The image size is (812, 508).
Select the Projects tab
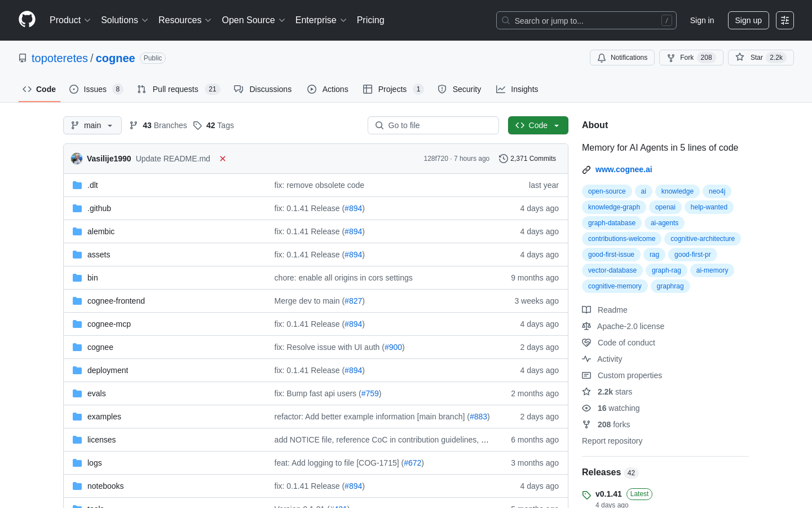(x=393, y=89)
